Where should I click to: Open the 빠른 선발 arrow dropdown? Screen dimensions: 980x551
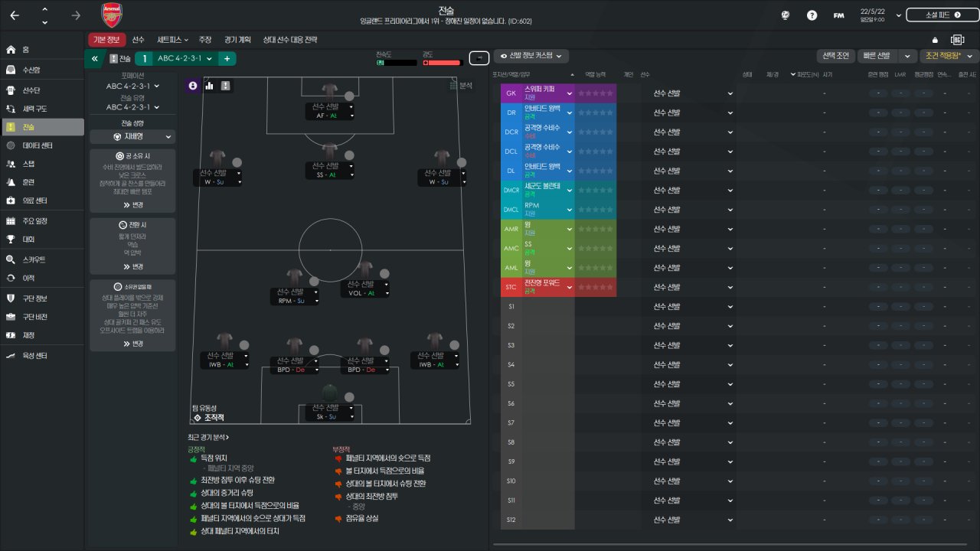tap(908, 56)
